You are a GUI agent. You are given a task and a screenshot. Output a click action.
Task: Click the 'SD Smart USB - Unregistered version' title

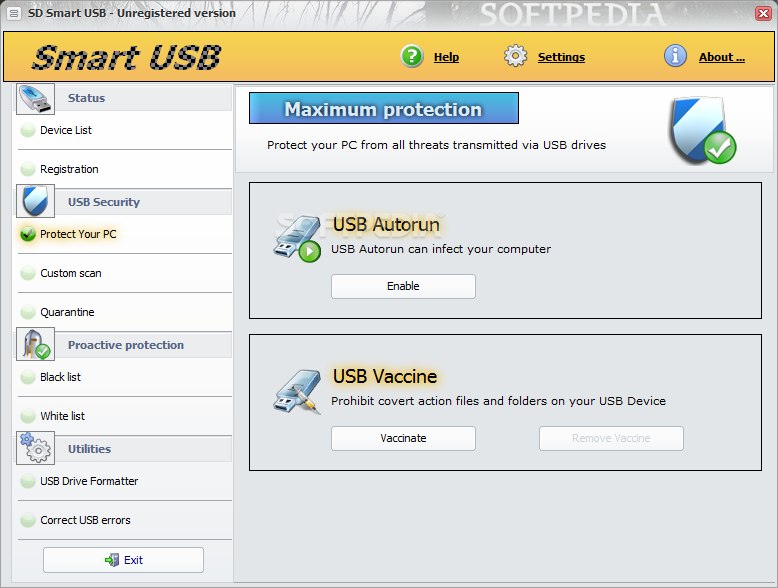tap(131, 13)
